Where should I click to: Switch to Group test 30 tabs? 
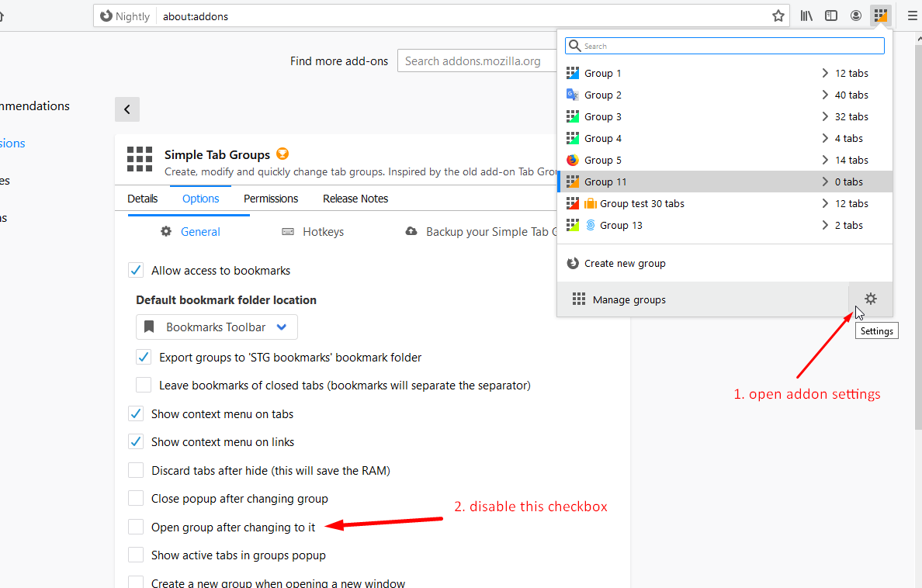click(x=724, y=203)
